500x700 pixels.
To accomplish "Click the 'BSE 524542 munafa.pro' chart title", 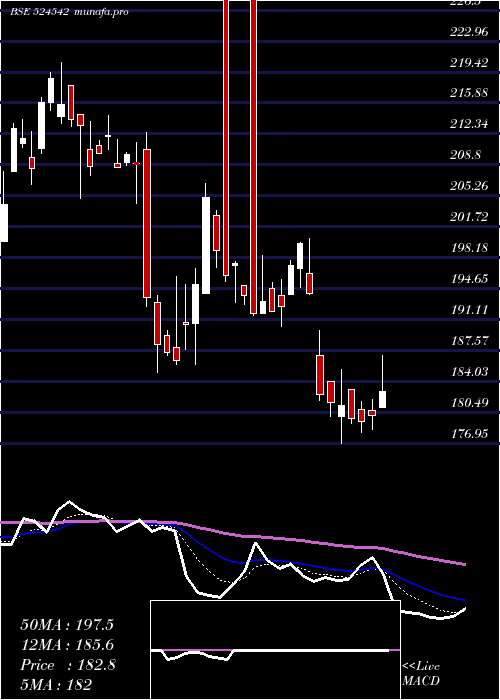I will 70,12.
